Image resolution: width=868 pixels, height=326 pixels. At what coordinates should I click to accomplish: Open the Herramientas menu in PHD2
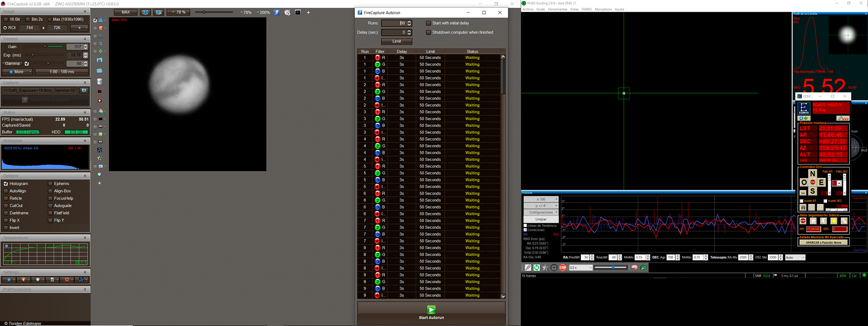point(558,9)
